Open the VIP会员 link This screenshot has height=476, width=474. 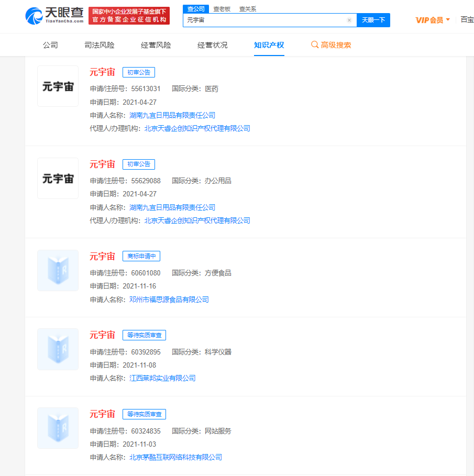point(429,20)
